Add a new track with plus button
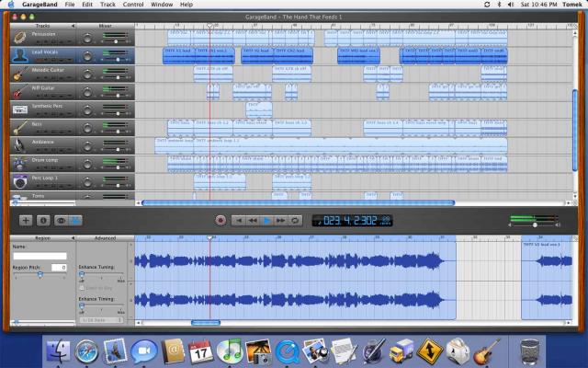Screen dimensions: 588x368 26,221
